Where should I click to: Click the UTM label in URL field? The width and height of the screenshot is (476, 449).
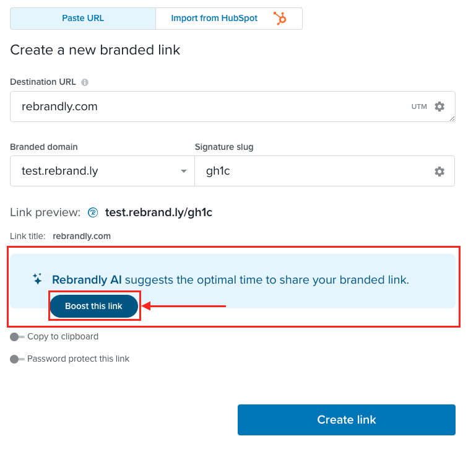(419, 107)
